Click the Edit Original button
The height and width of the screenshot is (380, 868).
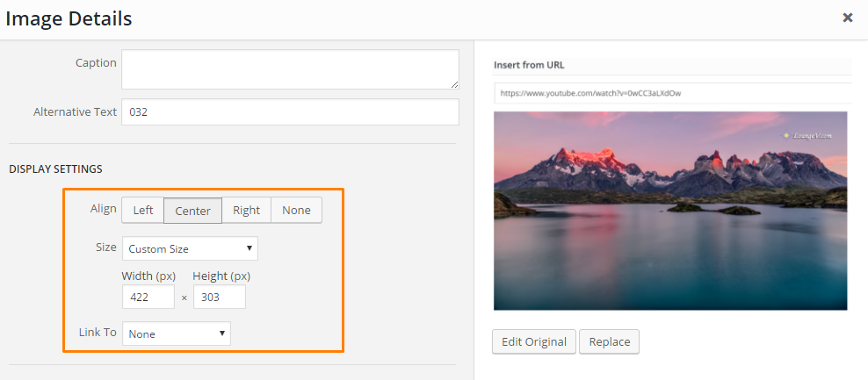click(x=533, y=341)
